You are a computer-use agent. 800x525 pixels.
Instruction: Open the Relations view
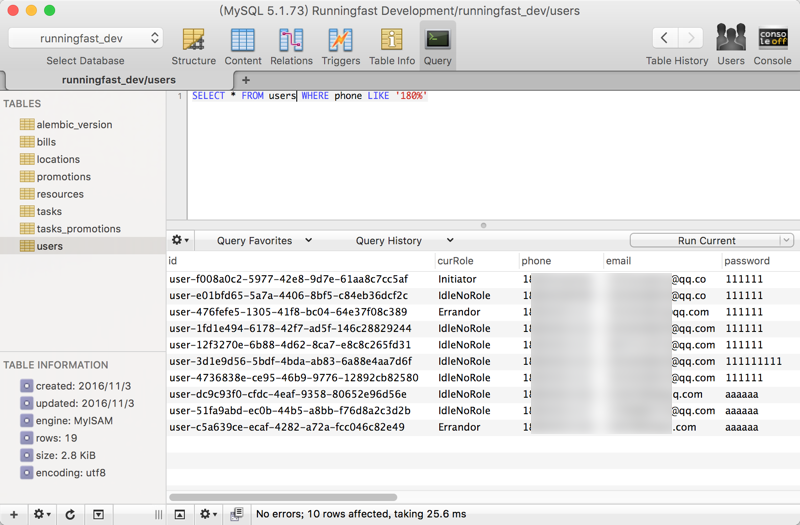[291, 47]
